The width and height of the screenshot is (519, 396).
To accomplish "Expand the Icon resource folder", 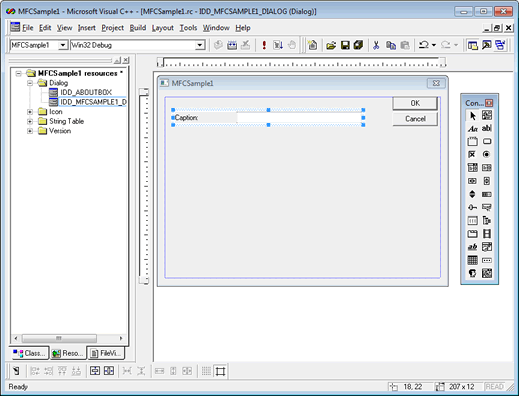I will pyautogui.click(x=30, y=112).
